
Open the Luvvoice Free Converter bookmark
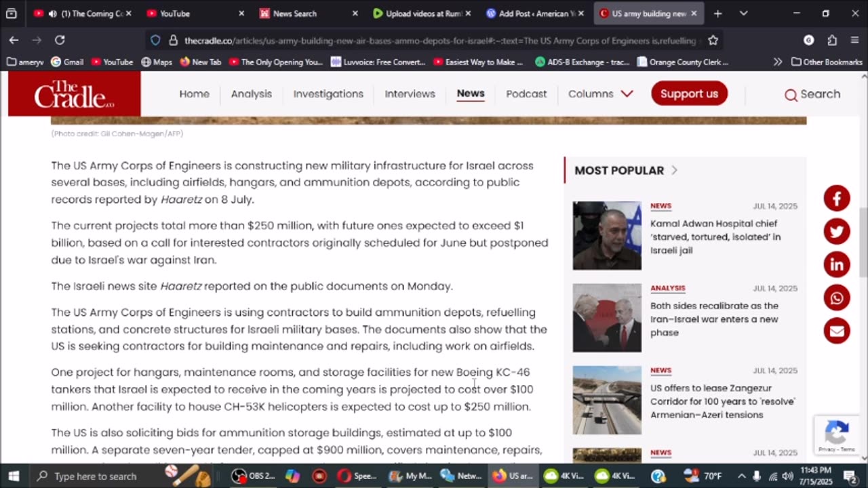click(x=378, y=62)
